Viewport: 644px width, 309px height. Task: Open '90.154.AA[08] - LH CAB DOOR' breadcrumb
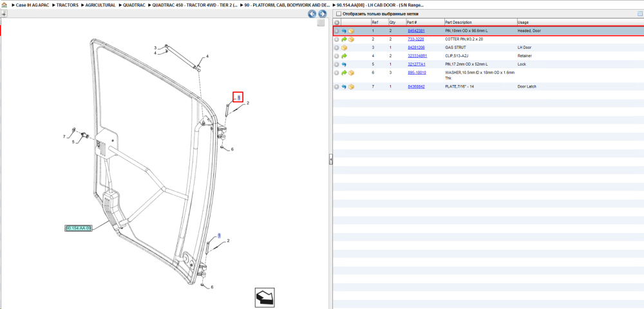381,5
